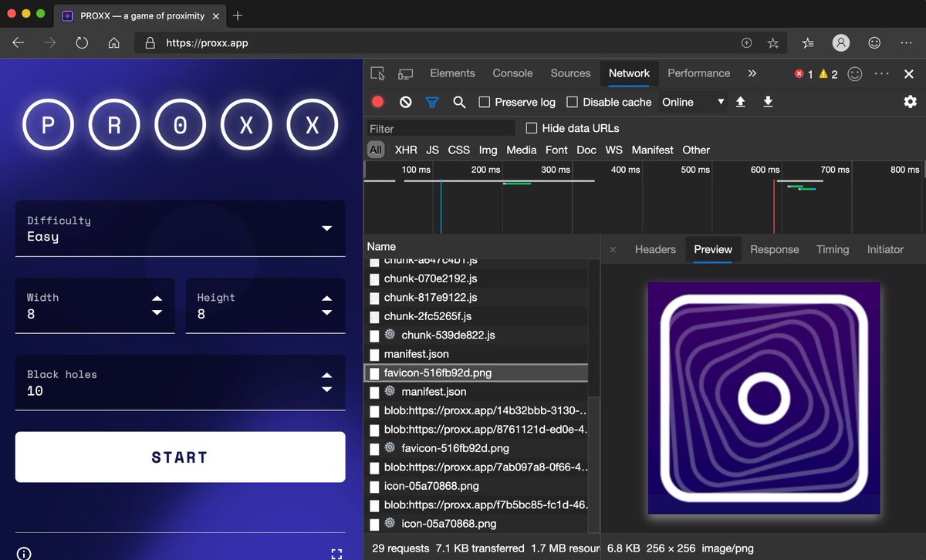Decrease the Width value down arrow
Screen dimensions: 926x560
coord(157,312)
